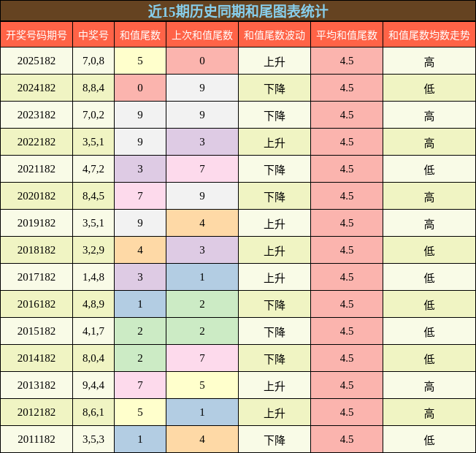Click the 和值尾数 column header
This screenshot has height=453, width=476.
(140, 34)
